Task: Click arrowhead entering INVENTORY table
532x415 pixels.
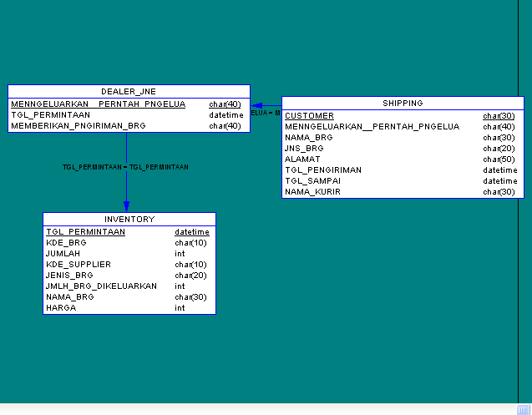Action: [127, 206]
